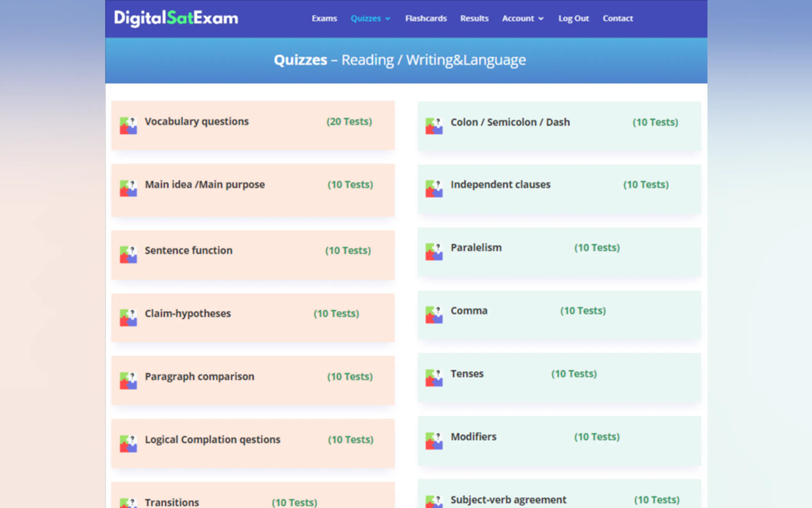The height and width of the screenshot is (508, 812).
Task: Click the puzzle icon next to Paralelism
Action: point(434,252)
